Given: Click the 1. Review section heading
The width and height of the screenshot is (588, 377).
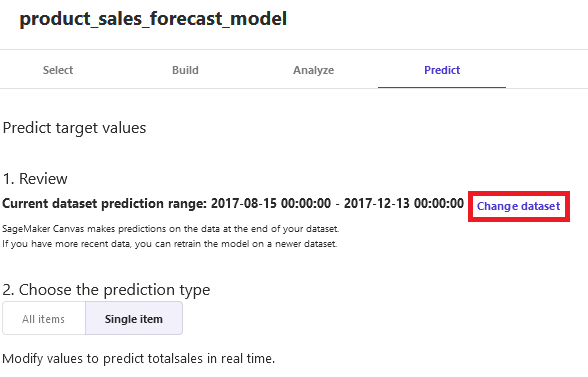Looking at the screenshot, I should coord(35,179).
